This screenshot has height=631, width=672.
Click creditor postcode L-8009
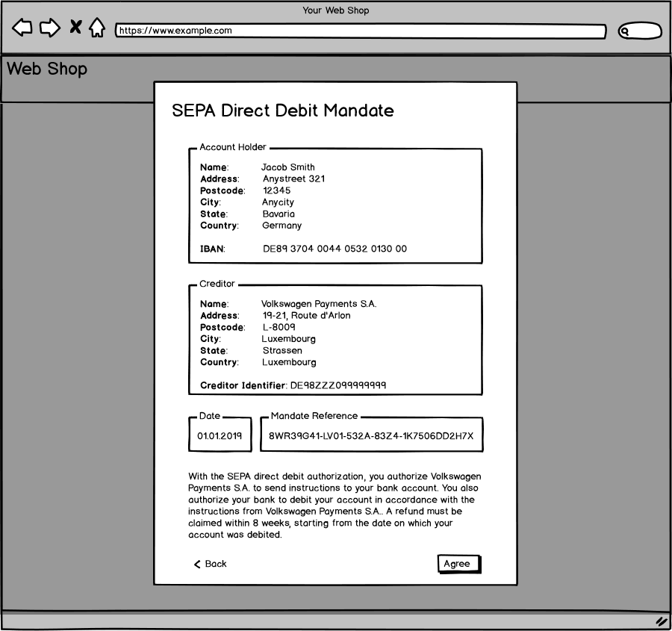coord(279,327)
